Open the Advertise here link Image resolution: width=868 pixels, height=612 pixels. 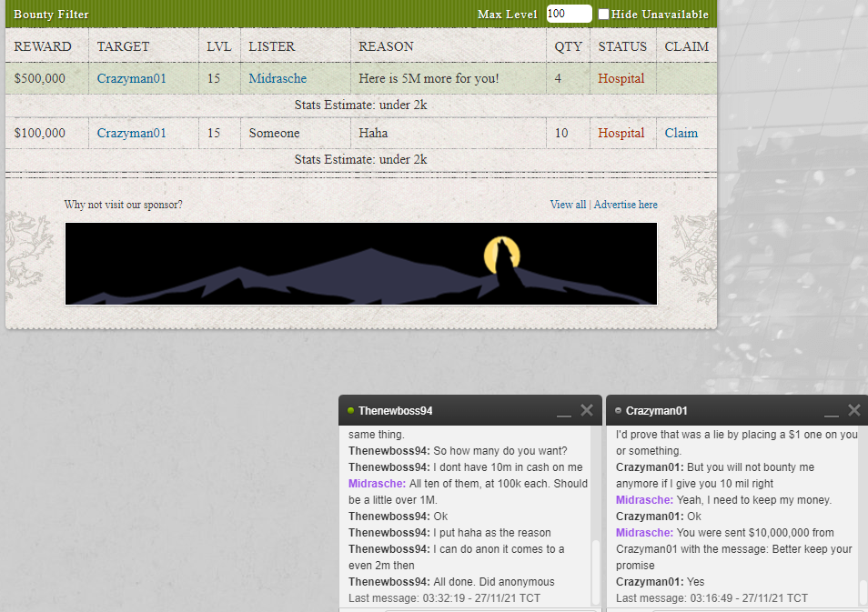(x=626, y=205)
